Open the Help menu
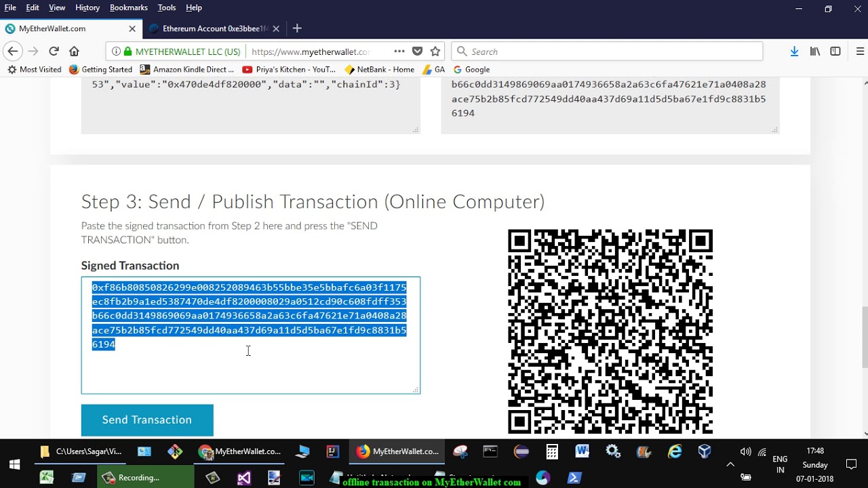This screenshot has height=488, width=868. [x=194, y=7]
